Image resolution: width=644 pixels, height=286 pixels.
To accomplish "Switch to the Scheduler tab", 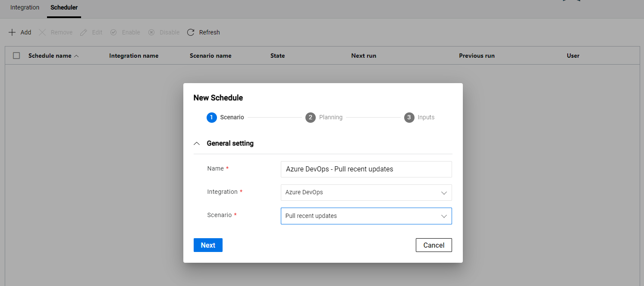I will tap(64, 7).
